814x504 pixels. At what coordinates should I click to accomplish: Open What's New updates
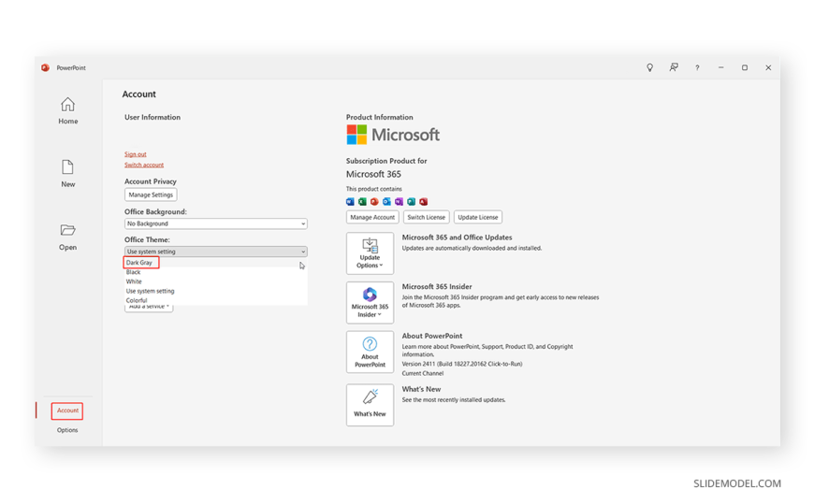[370, 405]
